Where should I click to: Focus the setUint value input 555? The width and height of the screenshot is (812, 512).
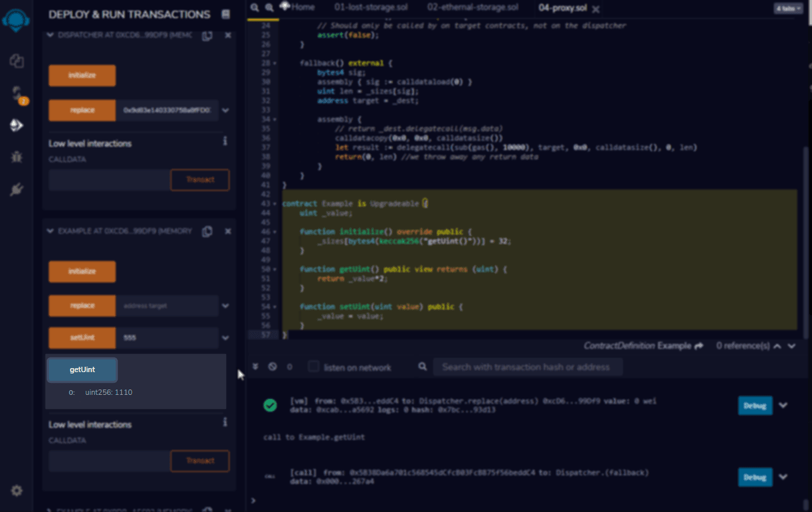(x=167, y=338)
